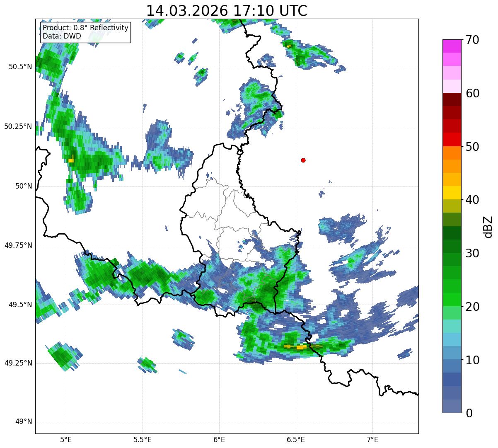Viewport: 498px width, 448px height.
Task: Click the title "14.03.2026 17:10 UTC"
Action: coord(227,11)
